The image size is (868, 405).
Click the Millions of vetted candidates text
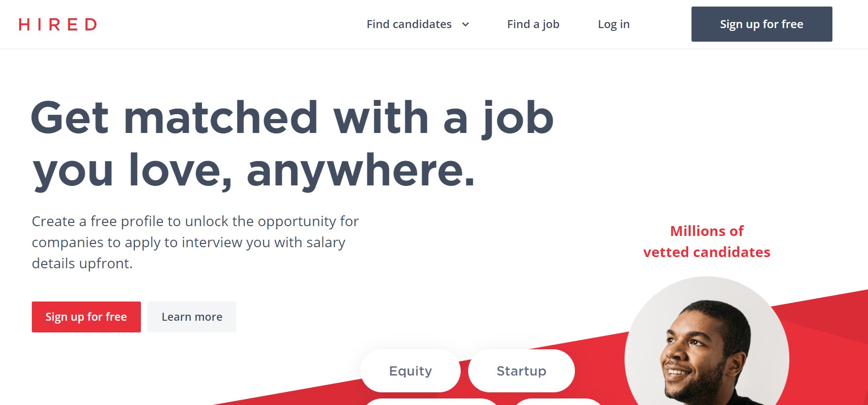707,242
